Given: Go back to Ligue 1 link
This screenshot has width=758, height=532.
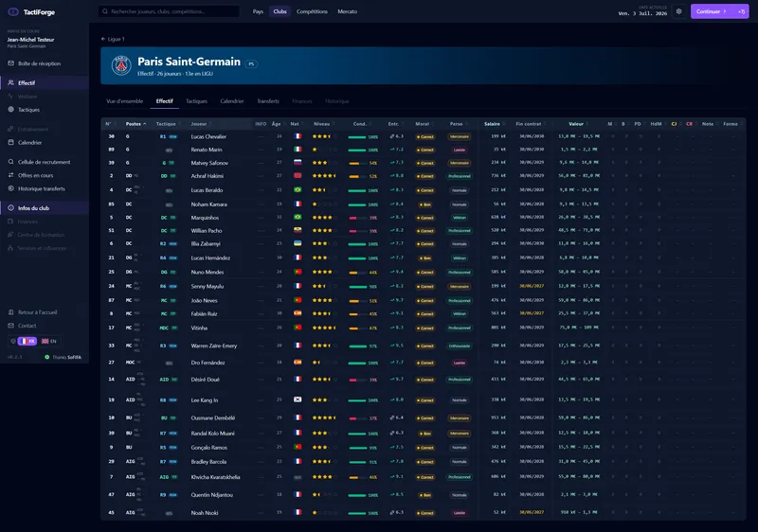Looking at the screenshot, I should pos(116,39).
